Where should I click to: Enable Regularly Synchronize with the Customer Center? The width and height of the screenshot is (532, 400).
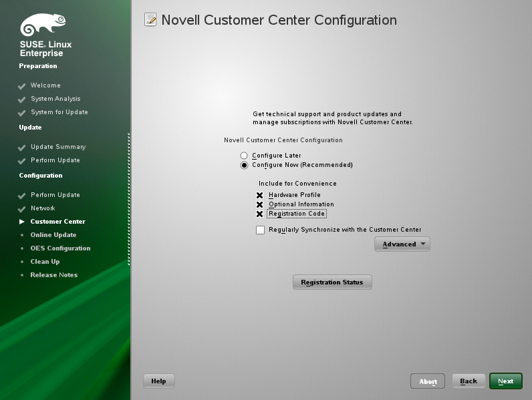pyautogui.click(x=260, y=230)
